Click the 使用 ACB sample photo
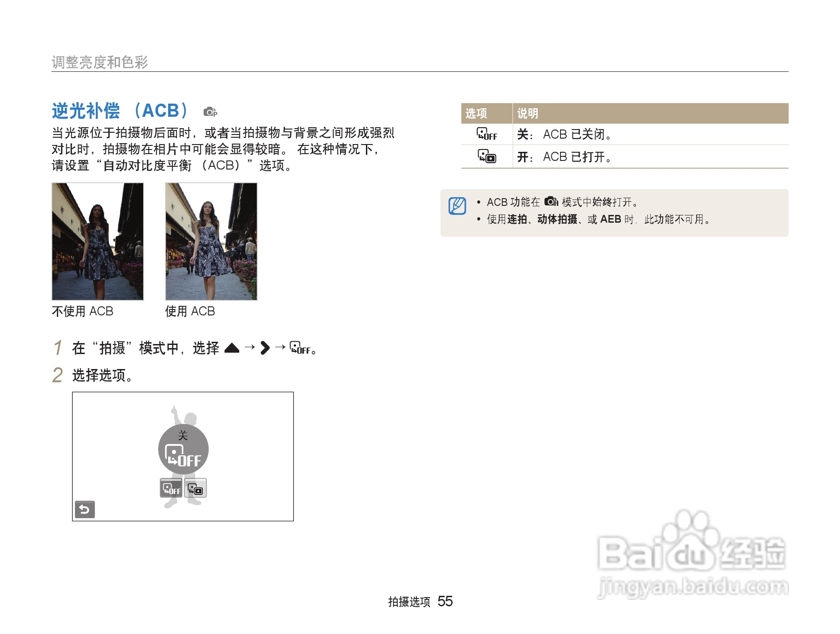The image size is (840, 634). tap(211, 241)
